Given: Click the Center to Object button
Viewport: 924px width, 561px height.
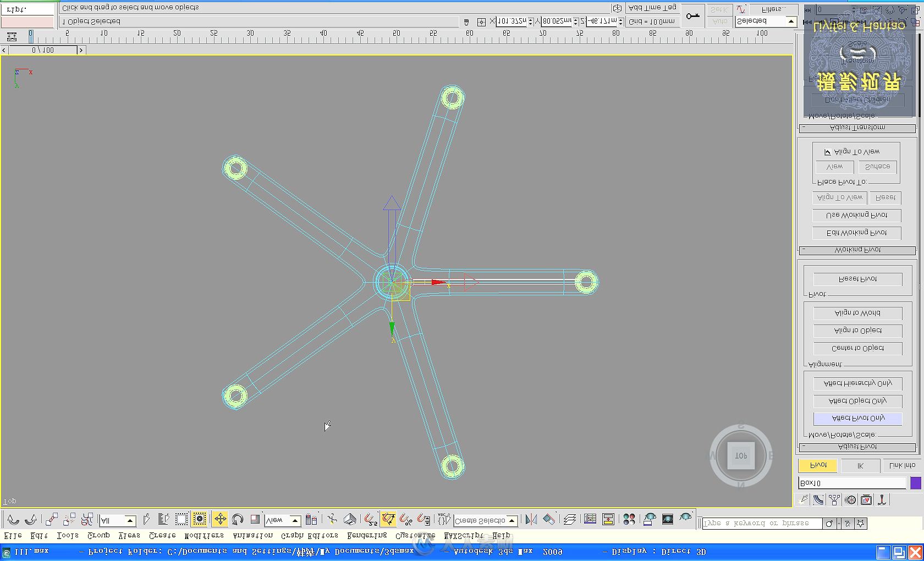Looking at the screenshot, I should [858, 349].
